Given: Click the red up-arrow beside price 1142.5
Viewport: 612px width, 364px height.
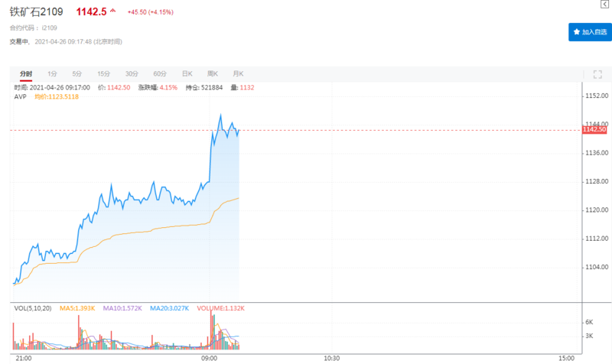Looking at the screenshot, I should (113, 12).
